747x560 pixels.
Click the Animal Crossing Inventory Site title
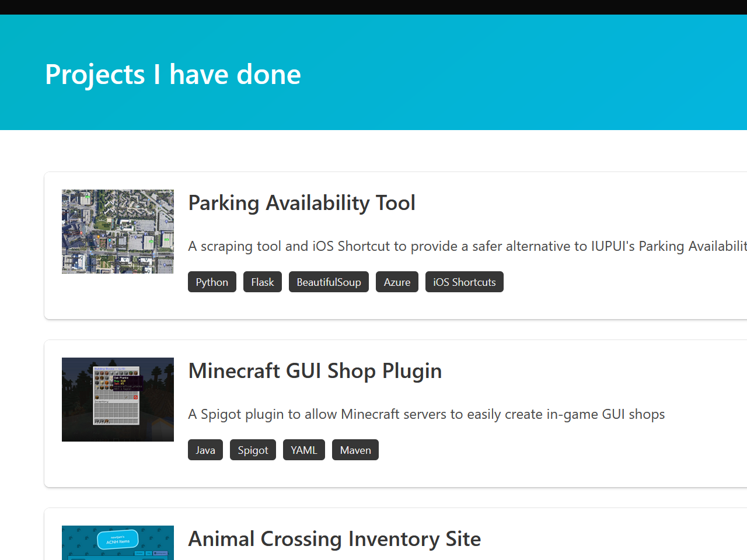[334, 539]
